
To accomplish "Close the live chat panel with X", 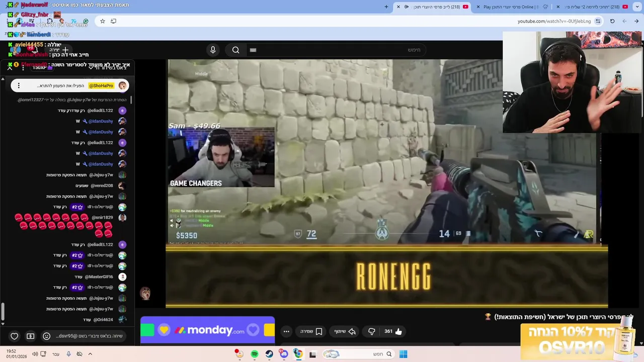I will point(10,67).
